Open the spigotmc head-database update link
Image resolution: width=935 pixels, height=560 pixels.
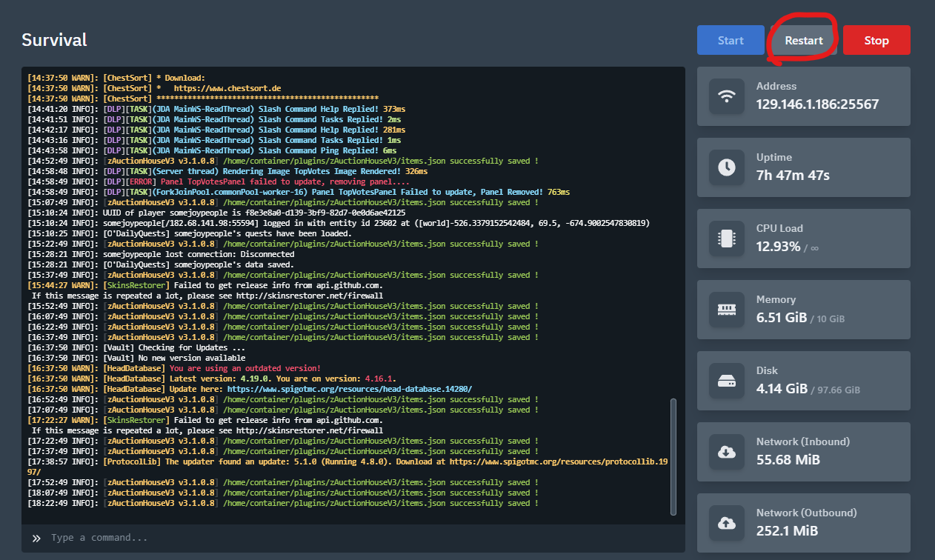pyautogui.click(x=349, y=389)
